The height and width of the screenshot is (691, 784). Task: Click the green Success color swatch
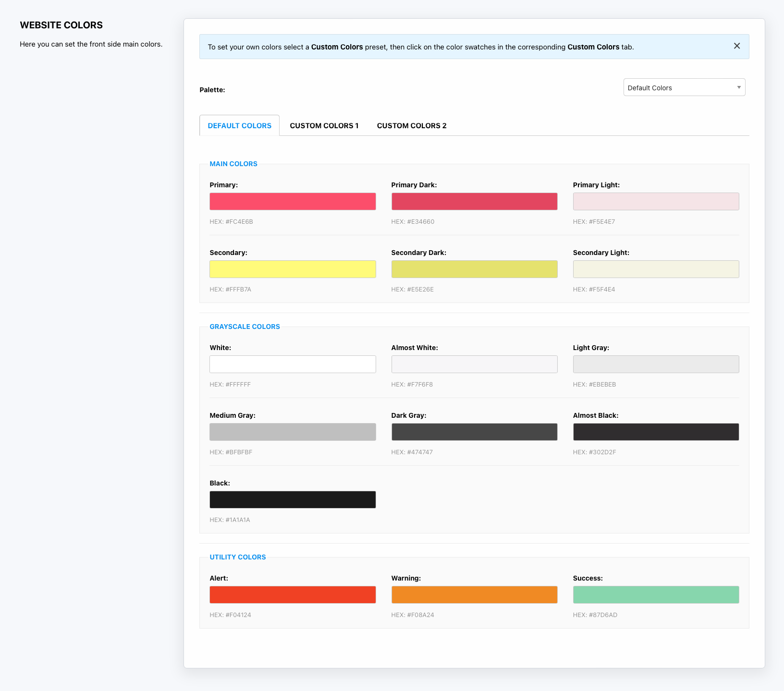656,595
